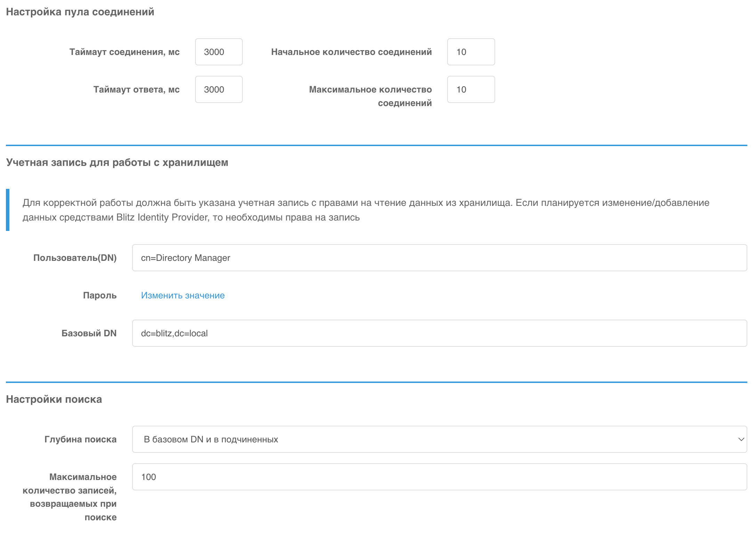The height and width of the screenshot is (537, 756).
Task: Click the Базовый DN input field
Action: pyautogui.click(x=439, y=333)
